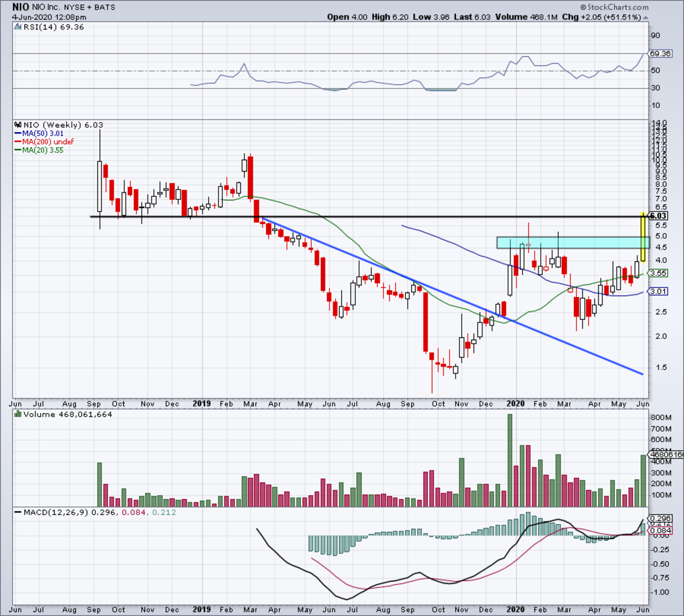Click the 2019 label under the MACD panel
This screenshot has height=616, width=684.
[202, 609]
